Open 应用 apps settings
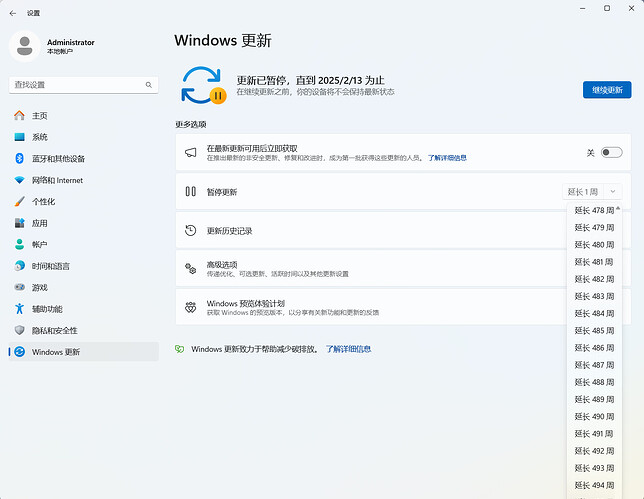 point(83,223)
